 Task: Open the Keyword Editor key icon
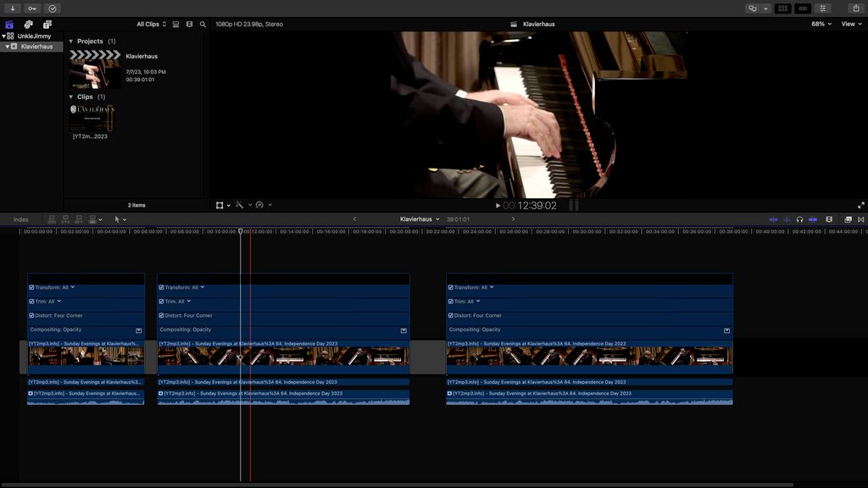pos(32,8)
